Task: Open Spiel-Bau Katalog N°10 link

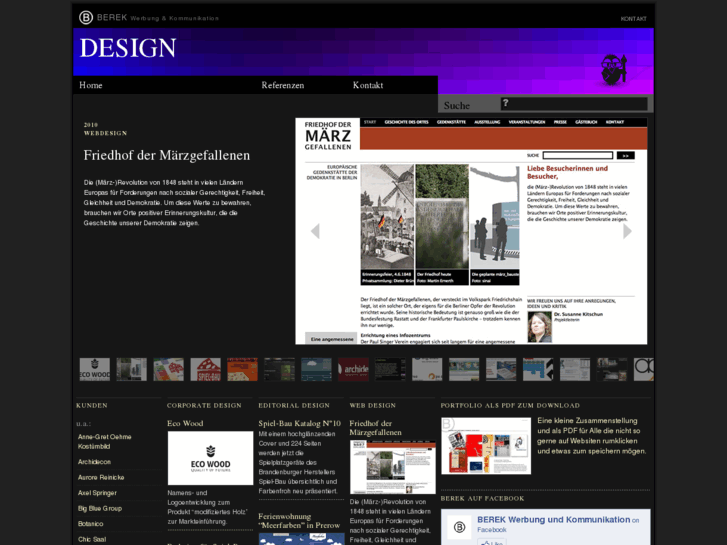Action: pyautogui.click(x=300, y=423)
